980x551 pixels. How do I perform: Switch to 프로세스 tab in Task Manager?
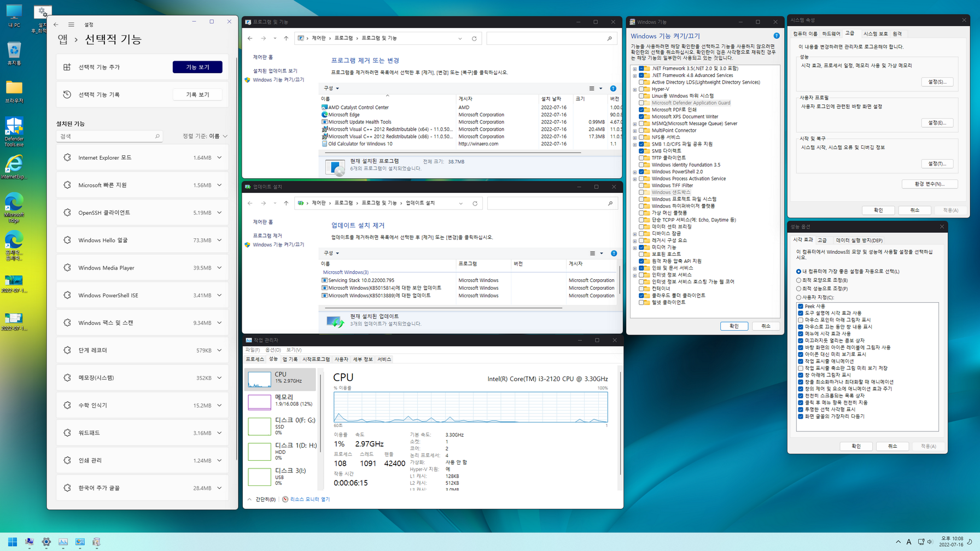coord(255,360)
